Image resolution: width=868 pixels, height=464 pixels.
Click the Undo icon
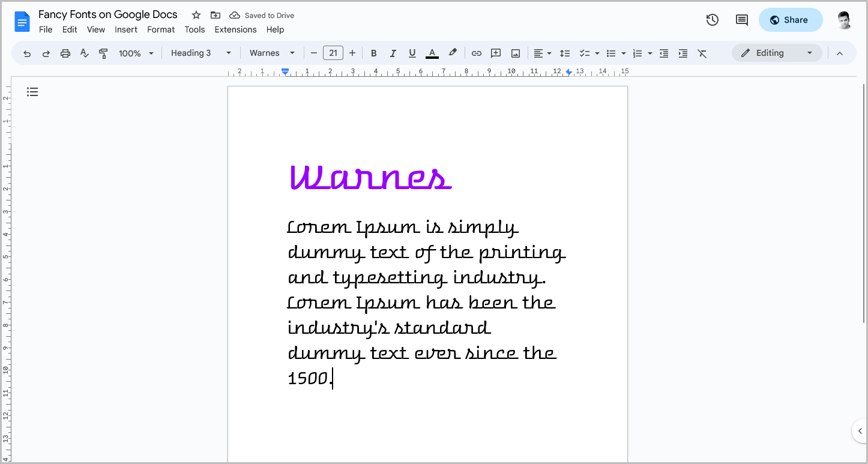[x=27, y=53]
